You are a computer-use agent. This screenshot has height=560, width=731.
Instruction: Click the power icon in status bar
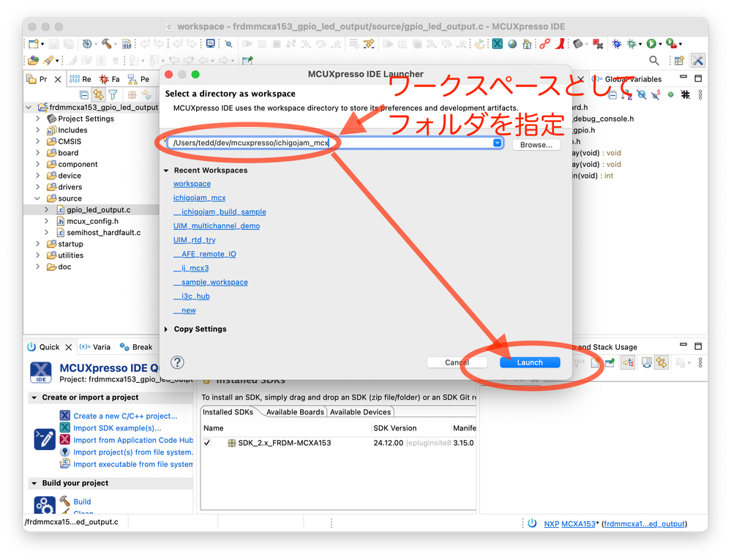[532, 523]
